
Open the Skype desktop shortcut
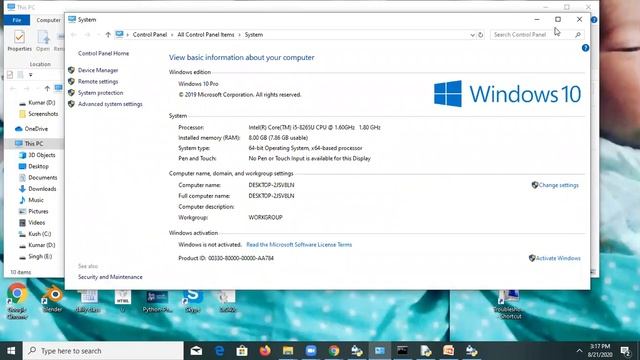(193, 299)
